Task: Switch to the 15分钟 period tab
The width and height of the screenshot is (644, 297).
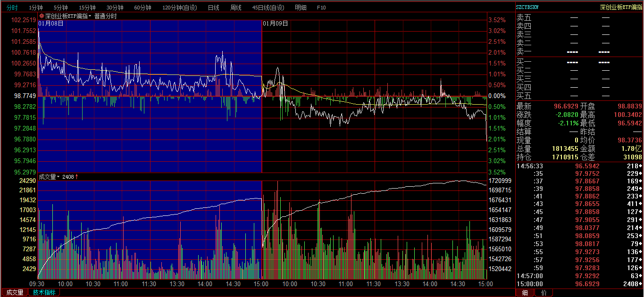Action: (x=87, y=8)
